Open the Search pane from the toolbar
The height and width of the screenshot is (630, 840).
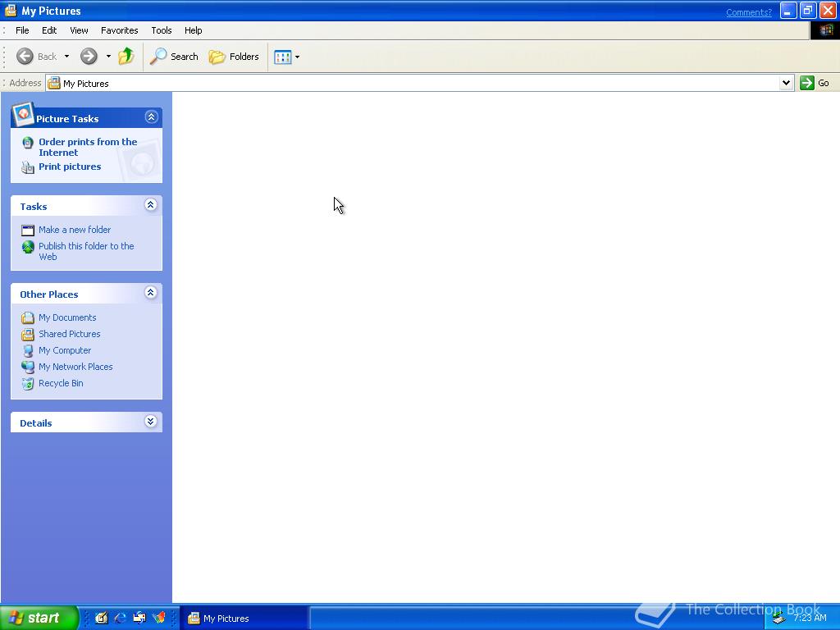(x=174, y=57)
